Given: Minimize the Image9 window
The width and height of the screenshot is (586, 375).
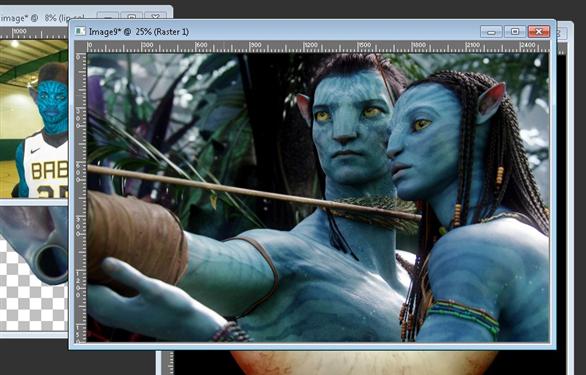Looking at the screenshot, I should coord(491,32).
